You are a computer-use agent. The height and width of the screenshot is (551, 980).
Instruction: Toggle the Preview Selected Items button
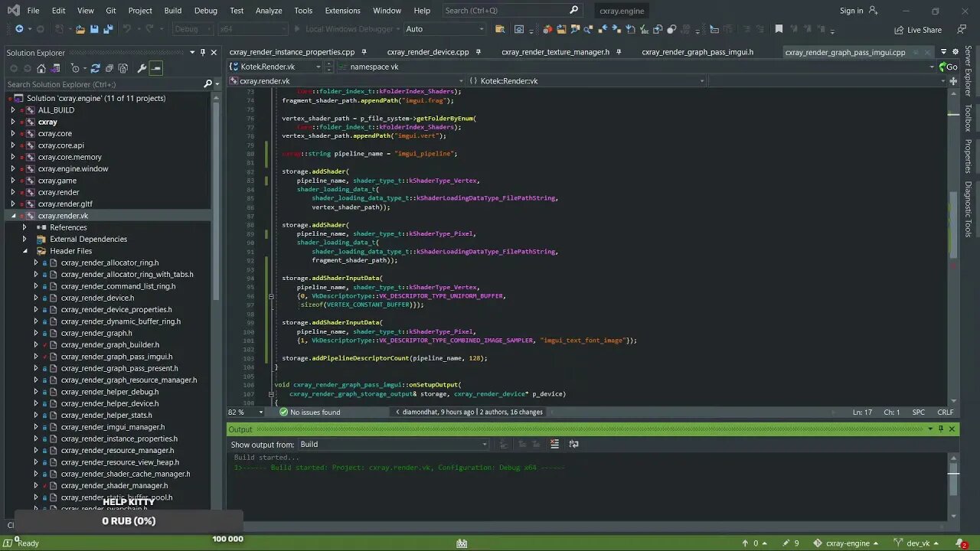155,68
